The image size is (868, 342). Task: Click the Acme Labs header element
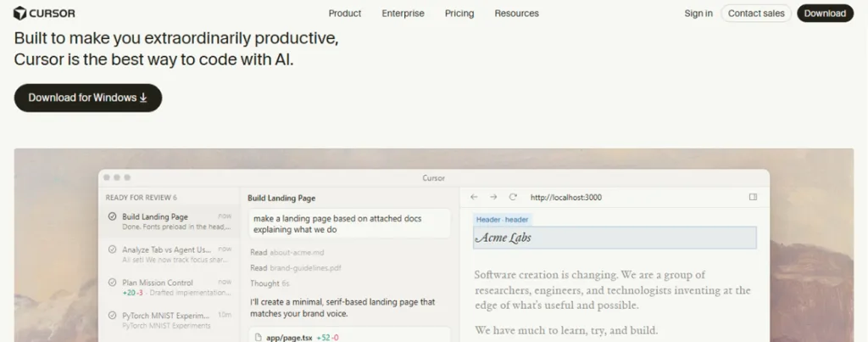pyautogui.click(x=615, y=238)
